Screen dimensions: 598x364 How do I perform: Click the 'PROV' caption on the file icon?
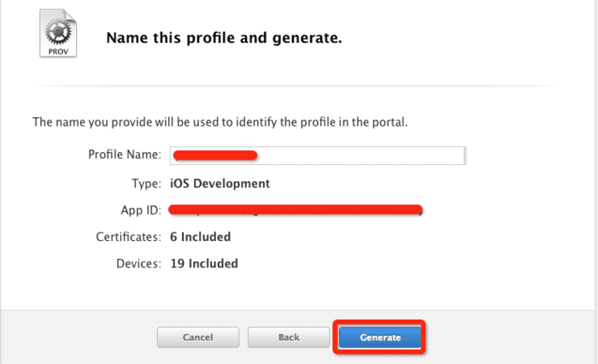[56, 50]
